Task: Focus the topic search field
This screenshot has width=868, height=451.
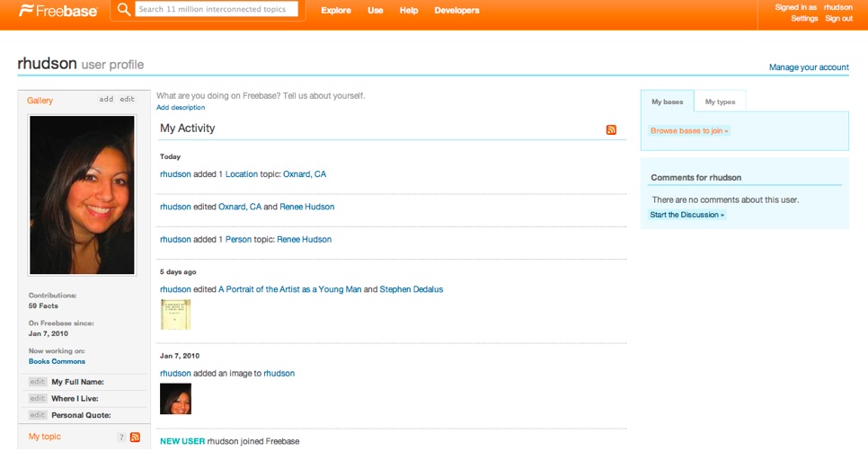Action: (x=217, y=9)
